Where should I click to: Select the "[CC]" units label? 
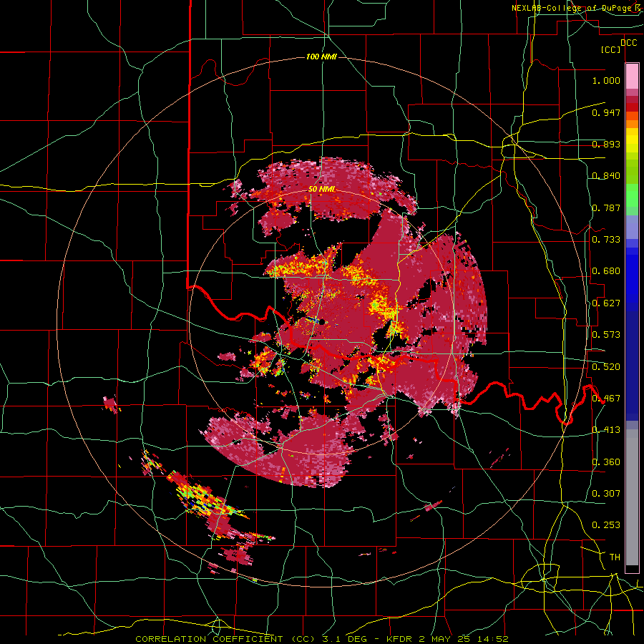pyautogui.click(x=611, y=49)
